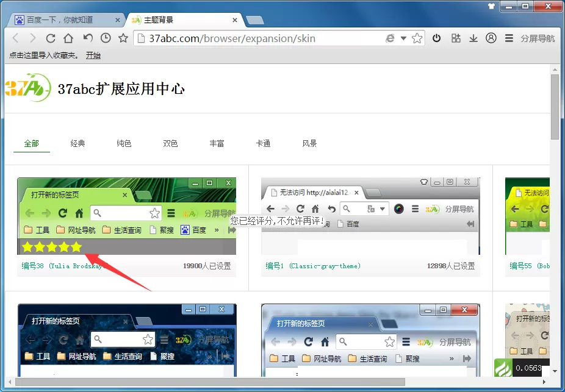Bookmark this page with address bar star

(x=417, y=38)
